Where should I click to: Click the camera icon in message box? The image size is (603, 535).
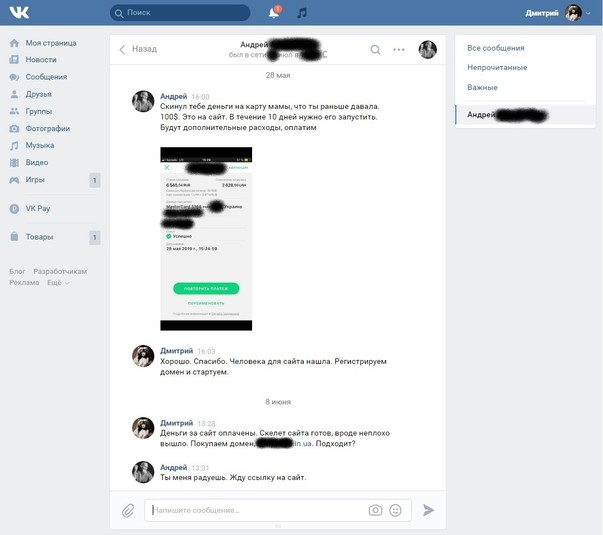[375, 510]
